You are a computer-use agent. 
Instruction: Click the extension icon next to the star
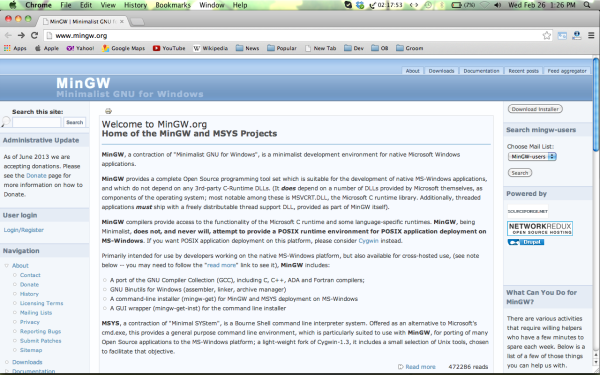(562, 36)
